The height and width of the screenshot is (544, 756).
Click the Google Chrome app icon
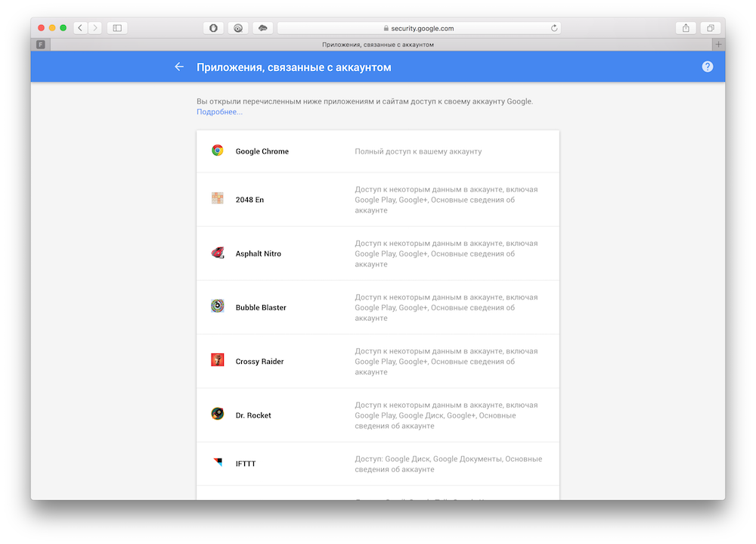[218, 151]
